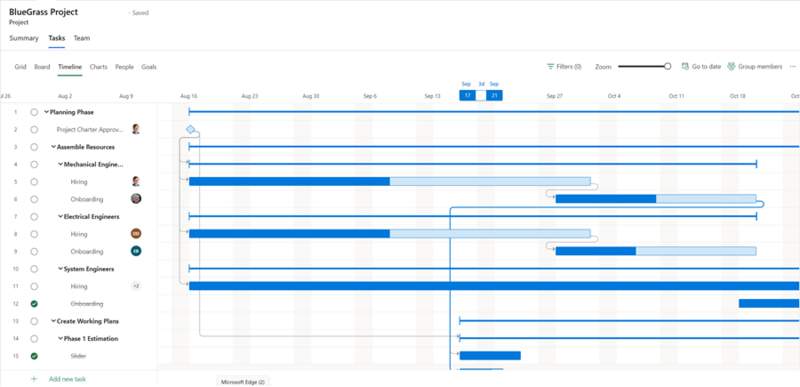The height and width of the screenshot is (387, 800).
Task: Open the Team tab
Action: pyautogui.click(x=82, y=38)
